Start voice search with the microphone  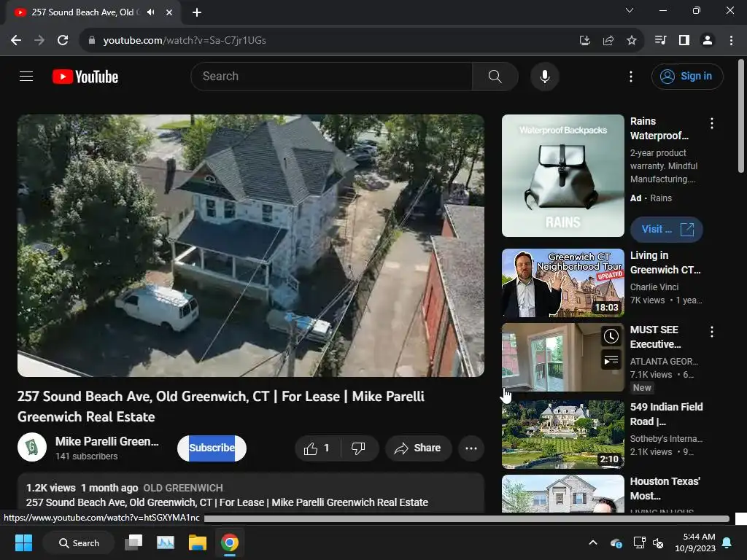click(x=544, y=76)
